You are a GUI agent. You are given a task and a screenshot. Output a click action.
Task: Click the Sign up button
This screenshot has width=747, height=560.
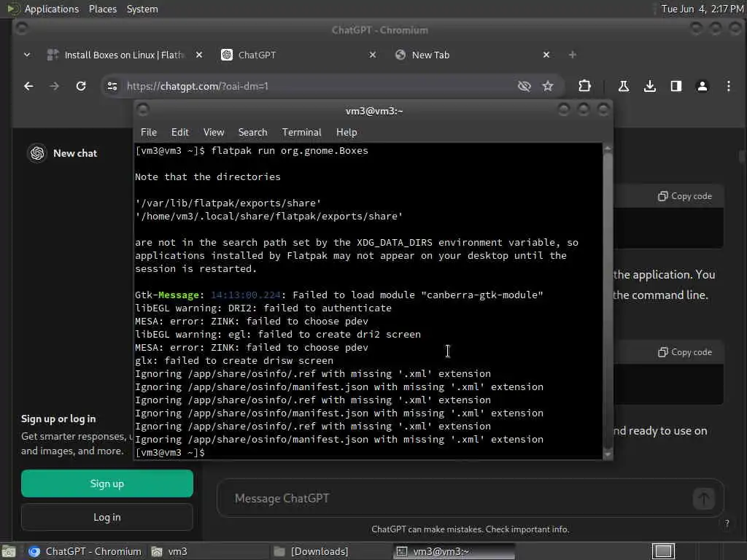107,484
